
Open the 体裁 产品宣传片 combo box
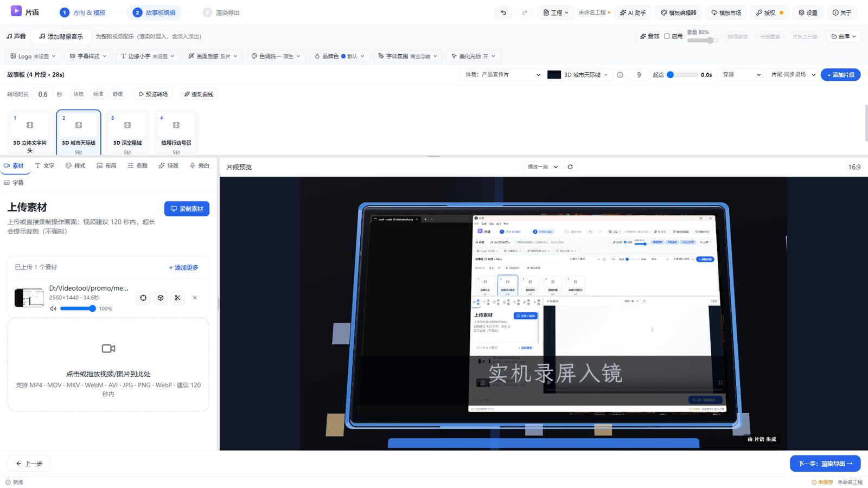click(x=502, y=75)
